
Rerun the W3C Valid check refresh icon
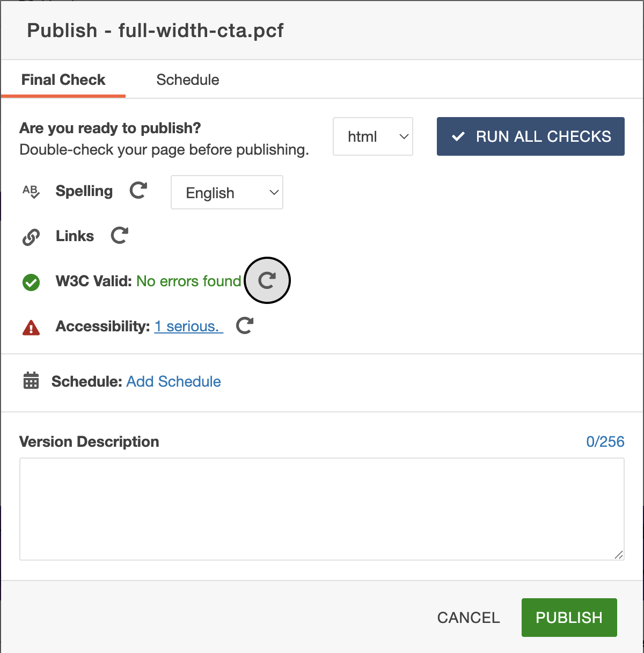[267, 280]
